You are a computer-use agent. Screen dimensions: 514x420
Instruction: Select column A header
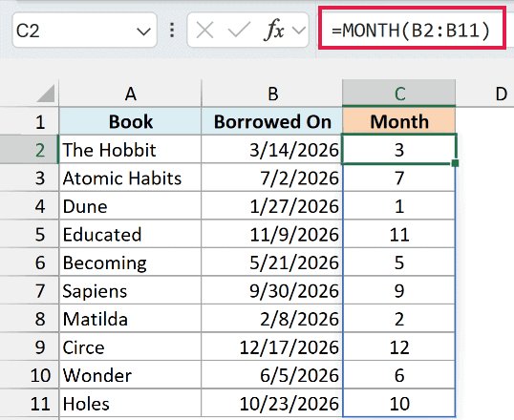(130, 94)
